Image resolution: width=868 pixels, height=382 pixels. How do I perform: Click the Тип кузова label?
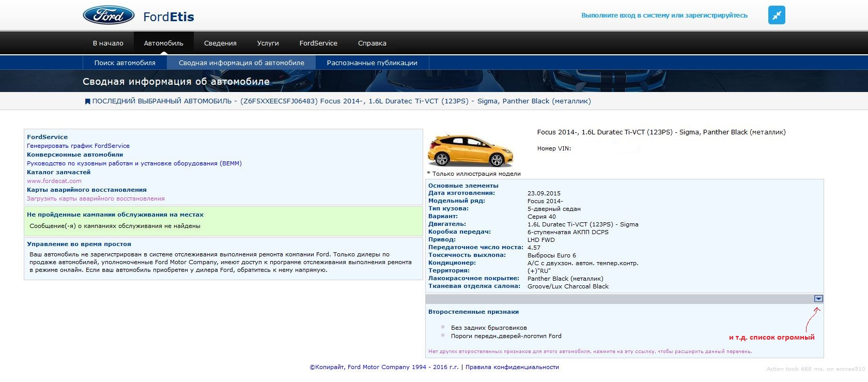(x=448, y=209)
